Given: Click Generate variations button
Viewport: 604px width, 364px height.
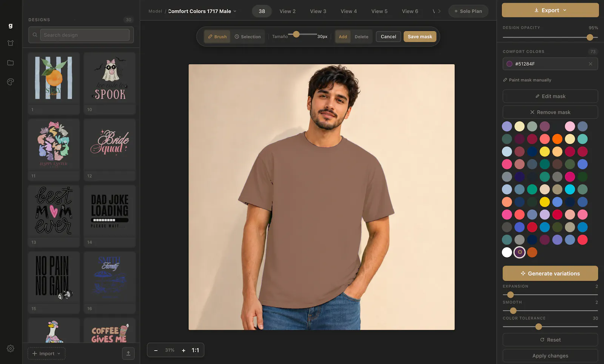Looking at the screenshot, I should tap(550, 273).
